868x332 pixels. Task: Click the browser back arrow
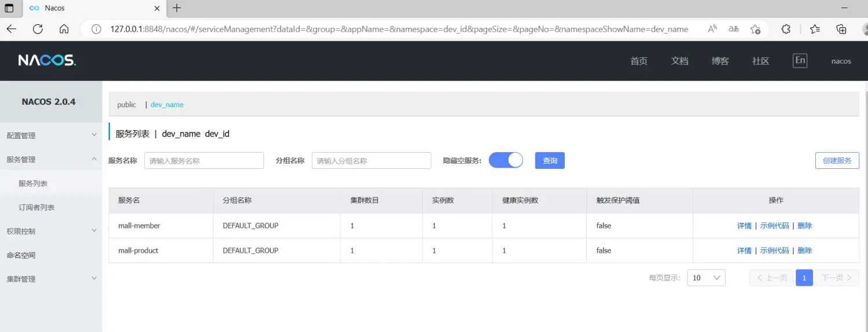12,29
